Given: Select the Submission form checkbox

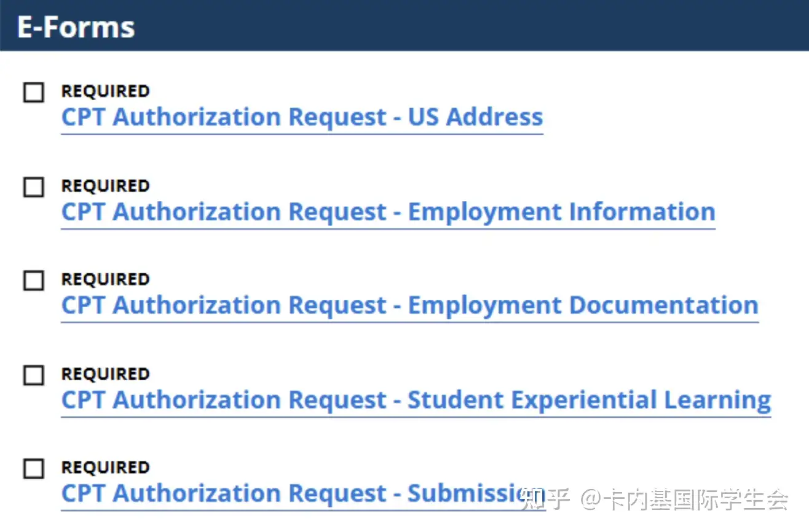Looking at the screenshot, I should pyautogui.click(x=34, y=469).
